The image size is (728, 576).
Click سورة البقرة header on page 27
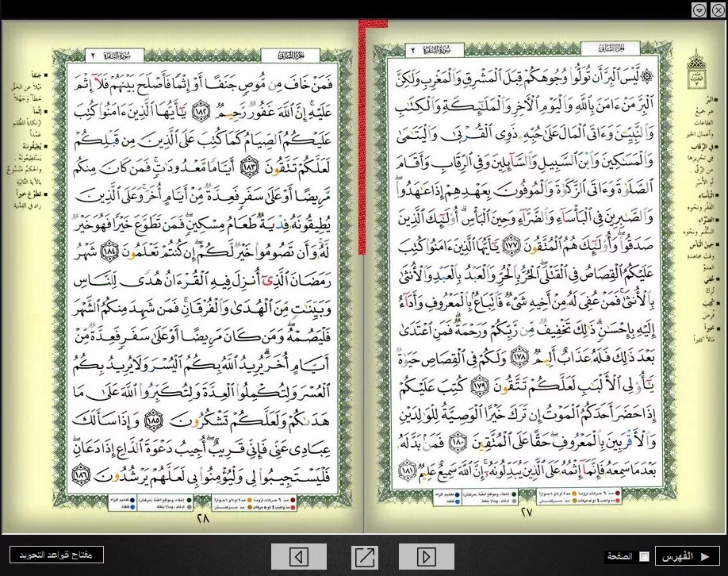(434, 50)
